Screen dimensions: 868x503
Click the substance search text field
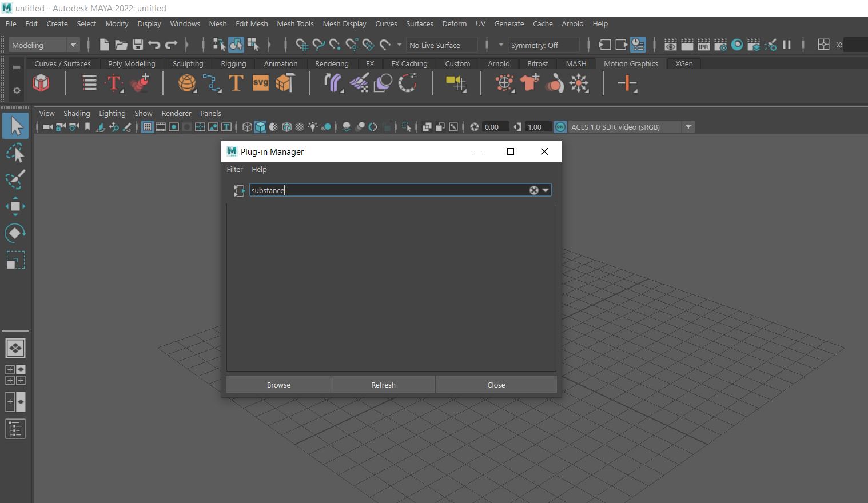coord(389,190)
